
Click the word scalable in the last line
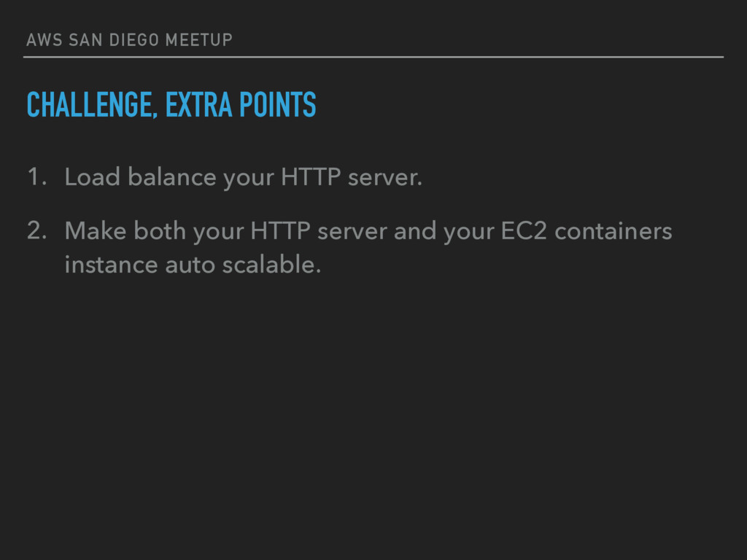[x=271, y=265]
